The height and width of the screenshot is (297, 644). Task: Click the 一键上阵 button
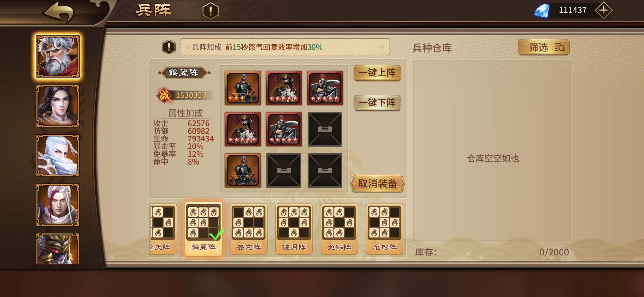click(x=377, y=73)
